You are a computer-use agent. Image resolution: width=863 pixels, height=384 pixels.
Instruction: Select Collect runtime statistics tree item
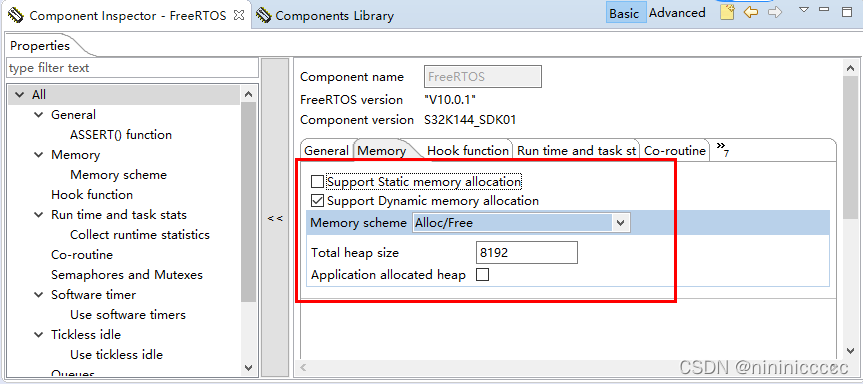click(x=140, y=235)
